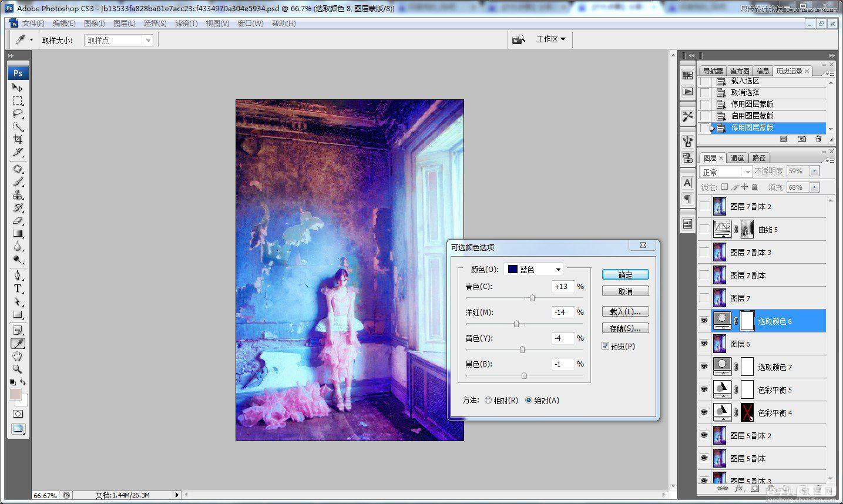Hide the 色彩平衡 4 layer
The image size is (843, 504).
pyautogui.click(x=704, y=412)
